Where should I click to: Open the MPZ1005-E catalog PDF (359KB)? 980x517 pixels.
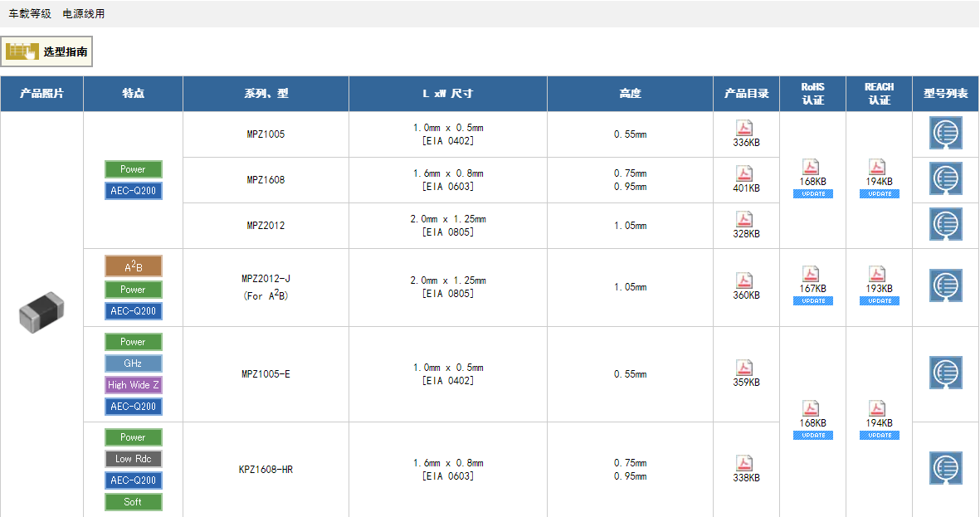point(745,368)
